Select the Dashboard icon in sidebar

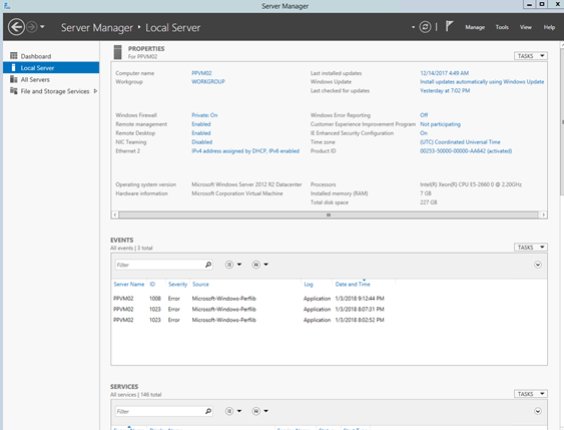click(x=14, y=56)
